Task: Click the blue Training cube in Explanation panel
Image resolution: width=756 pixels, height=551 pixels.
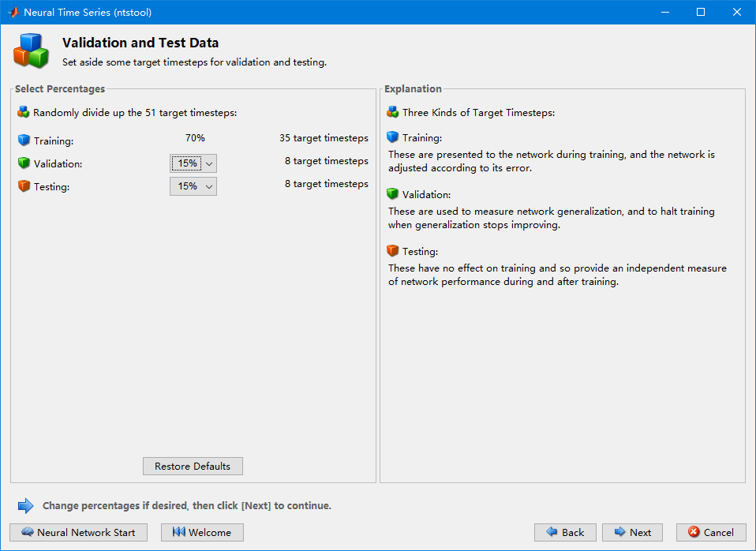Action: pyautogui.click(x=392, y=137)
